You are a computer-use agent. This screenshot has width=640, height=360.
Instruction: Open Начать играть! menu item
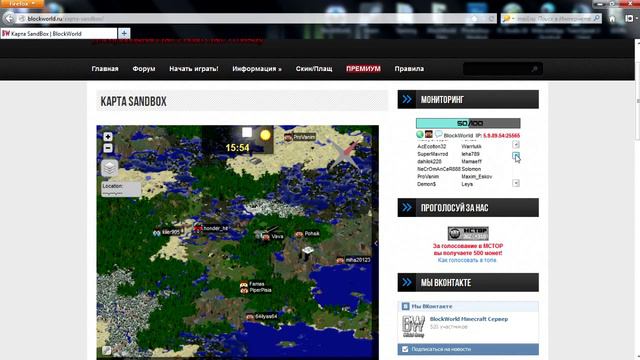194,69
